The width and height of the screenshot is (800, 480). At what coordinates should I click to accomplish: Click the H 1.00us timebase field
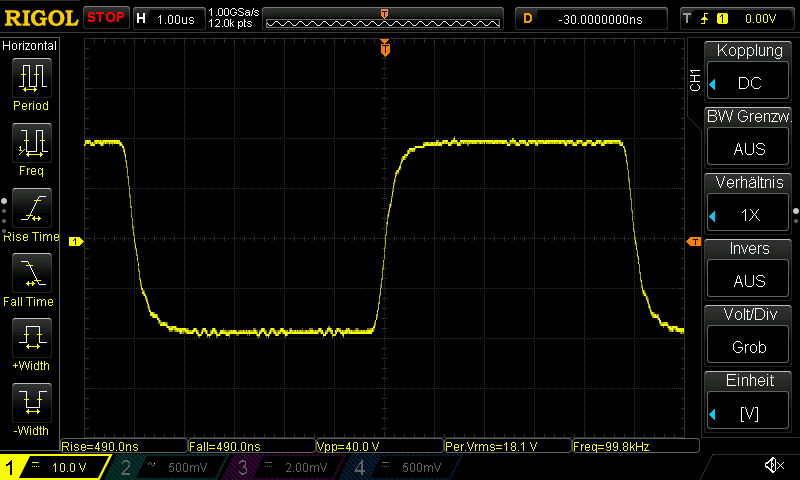pyautogui.click(x=169, y=19)
